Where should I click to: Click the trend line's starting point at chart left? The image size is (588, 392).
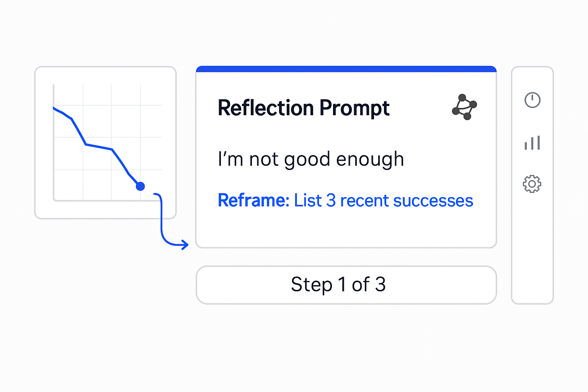(x=54, y=108)
